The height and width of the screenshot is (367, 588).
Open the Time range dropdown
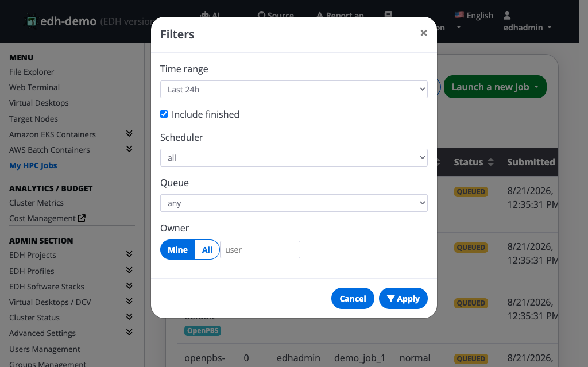click(x=293, y=90)
